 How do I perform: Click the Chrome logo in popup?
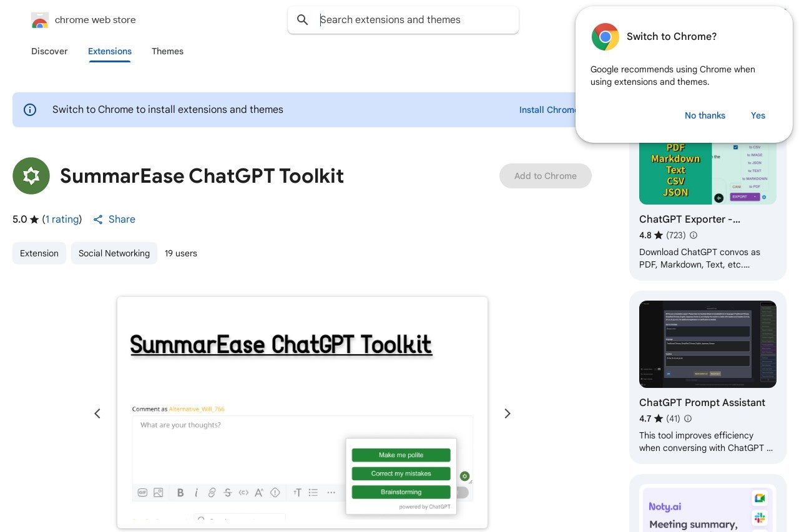click(x=605, y=37)
